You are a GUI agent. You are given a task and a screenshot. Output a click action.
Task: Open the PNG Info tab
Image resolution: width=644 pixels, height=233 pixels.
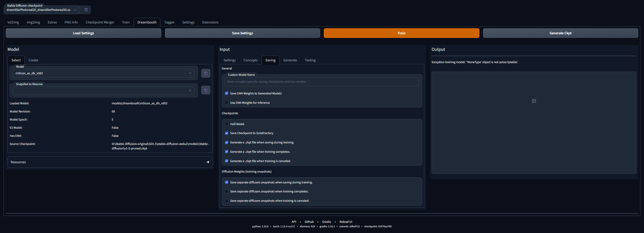click(x=71, y=22)
